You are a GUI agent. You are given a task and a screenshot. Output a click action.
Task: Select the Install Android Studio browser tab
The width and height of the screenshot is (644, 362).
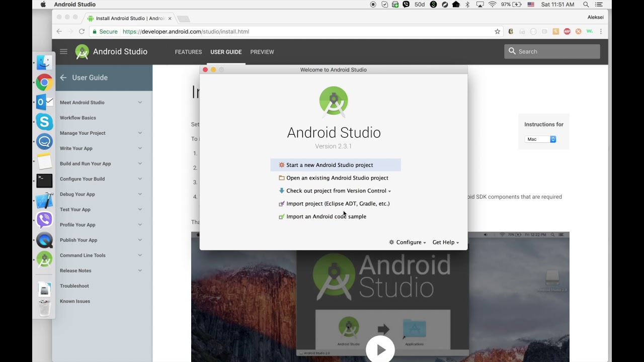[x=130, y=18]
